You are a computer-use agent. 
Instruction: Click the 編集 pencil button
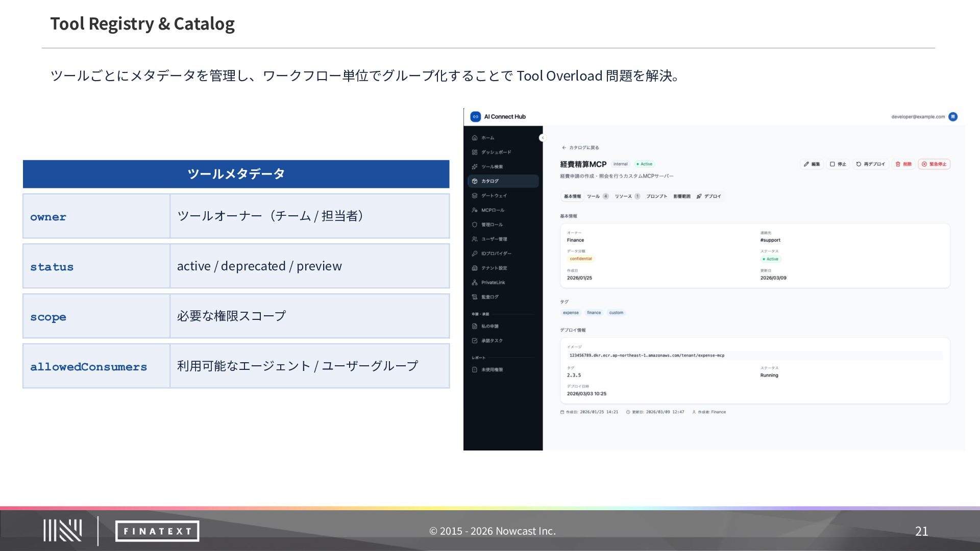[812, 164]
